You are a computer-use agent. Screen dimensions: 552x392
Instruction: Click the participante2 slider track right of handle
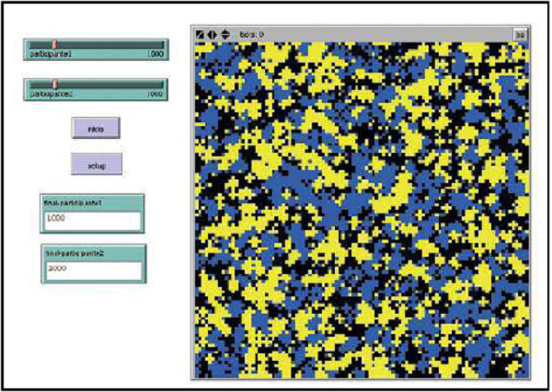pos(110,84)
